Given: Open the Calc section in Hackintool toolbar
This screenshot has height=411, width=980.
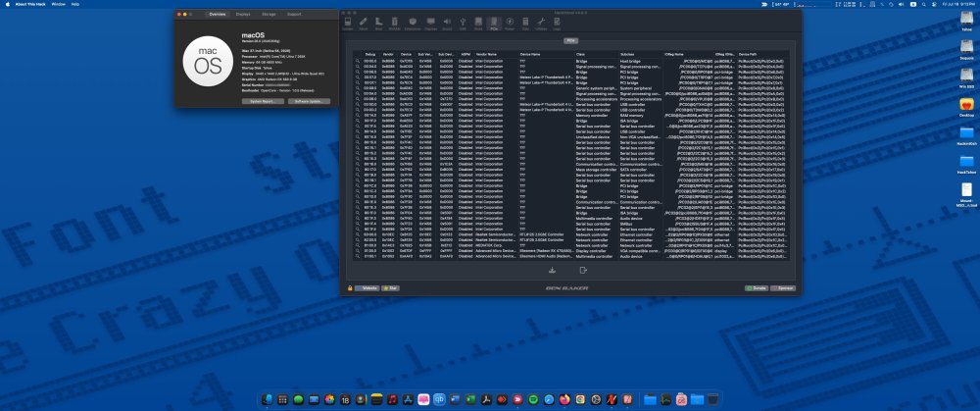Looking at the screenshot, I should (525, 24).
